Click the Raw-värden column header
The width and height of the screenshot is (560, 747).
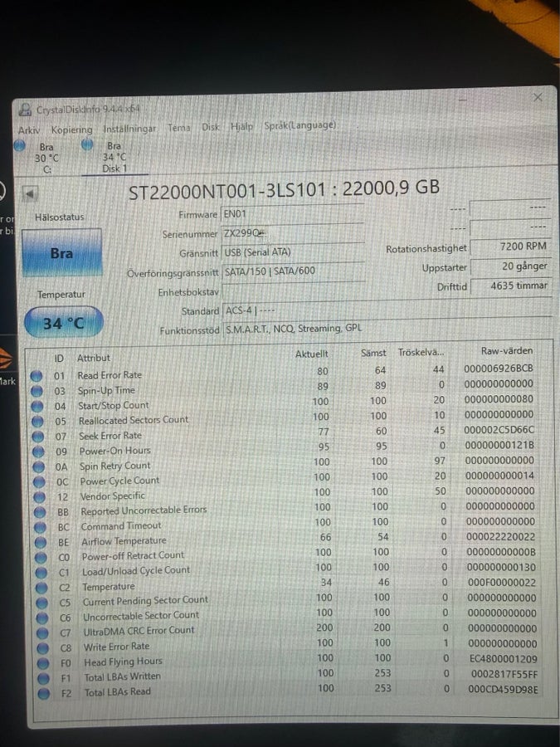click(507, 350)
